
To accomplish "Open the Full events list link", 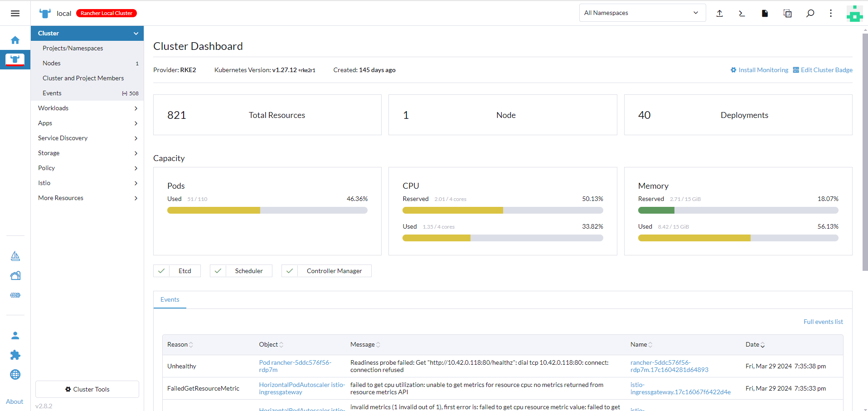I will point(823,322).
